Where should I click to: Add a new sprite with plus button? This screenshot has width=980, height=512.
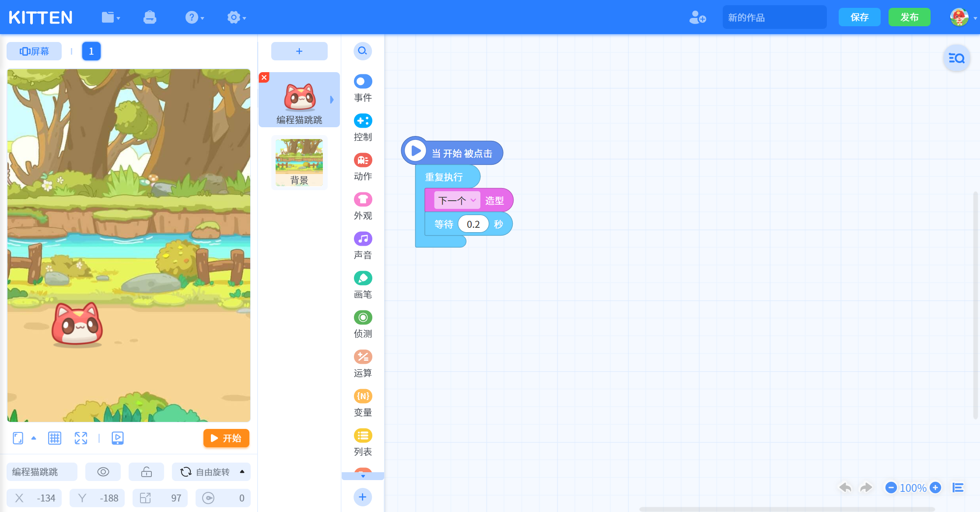click(299, 51)
